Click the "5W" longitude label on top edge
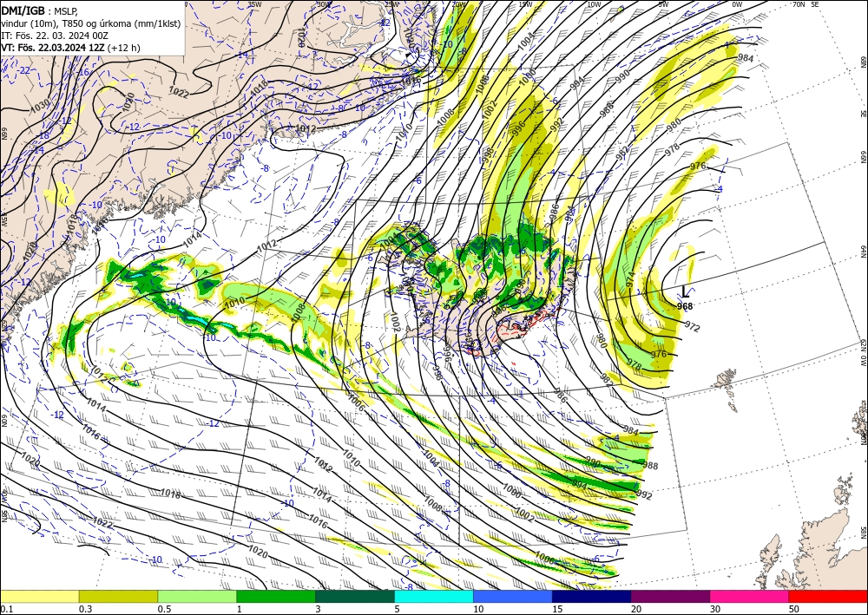868x615 pixels. (x=664, y=4)
